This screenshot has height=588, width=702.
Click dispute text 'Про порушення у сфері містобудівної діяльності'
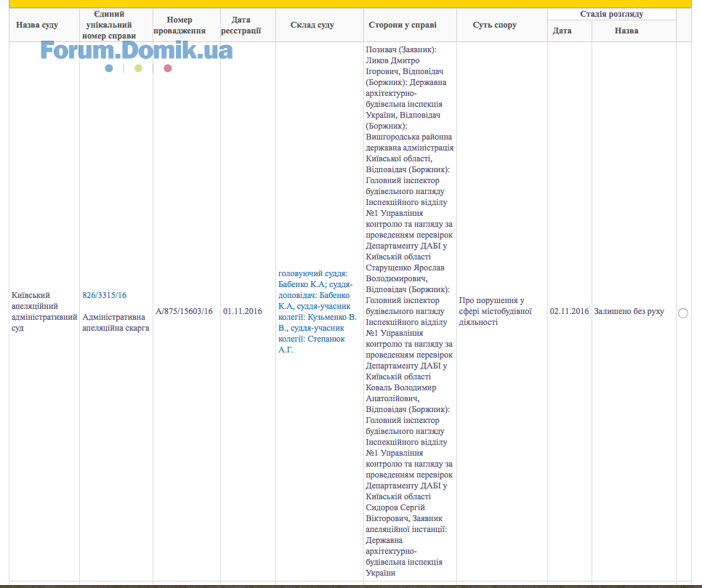[495, 311]
